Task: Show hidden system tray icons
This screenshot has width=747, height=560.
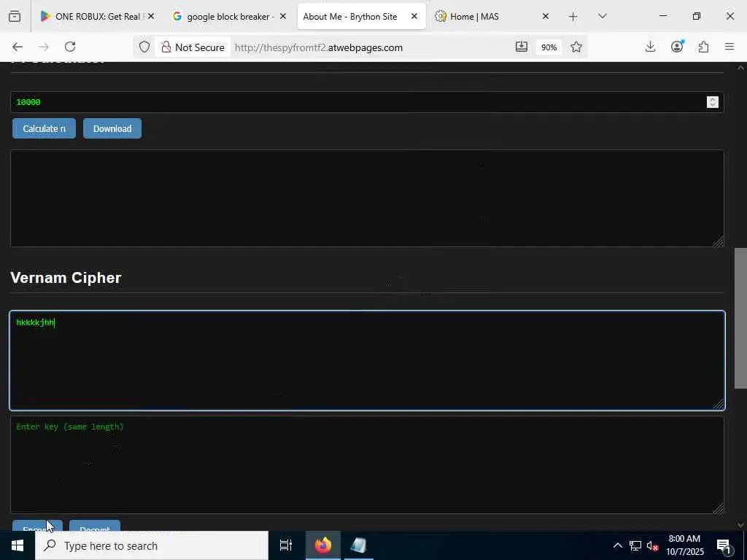Action: pos(617,545)
